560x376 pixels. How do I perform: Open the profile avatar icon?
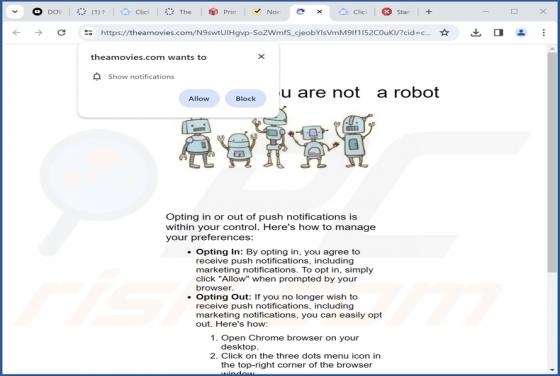tap(521, 32)
